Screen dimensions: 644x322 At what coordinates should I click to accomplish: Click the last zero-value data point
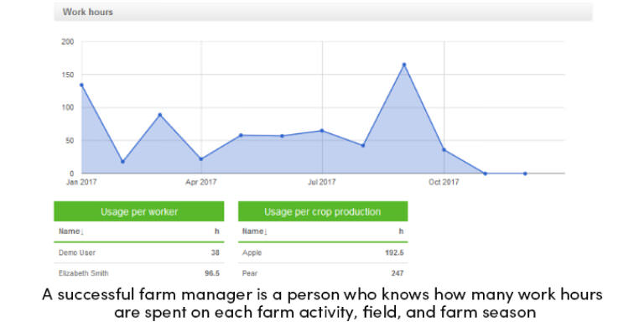(525, 174)
